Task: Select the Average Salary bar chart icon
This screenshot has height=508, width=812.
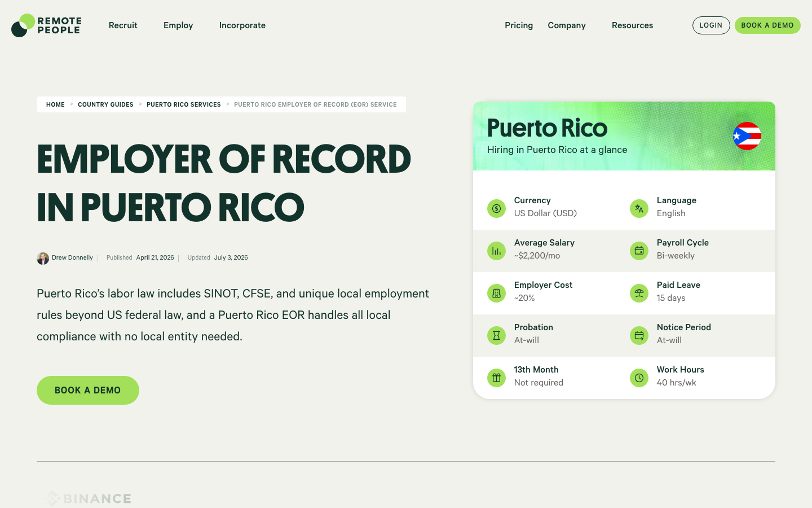Action: click(496, 251)
